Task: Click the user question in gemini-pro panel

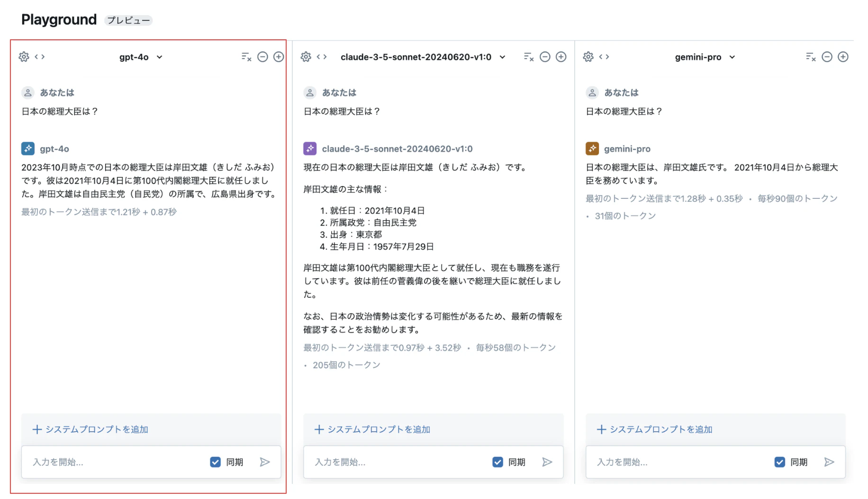Action: tap(624, 111)
